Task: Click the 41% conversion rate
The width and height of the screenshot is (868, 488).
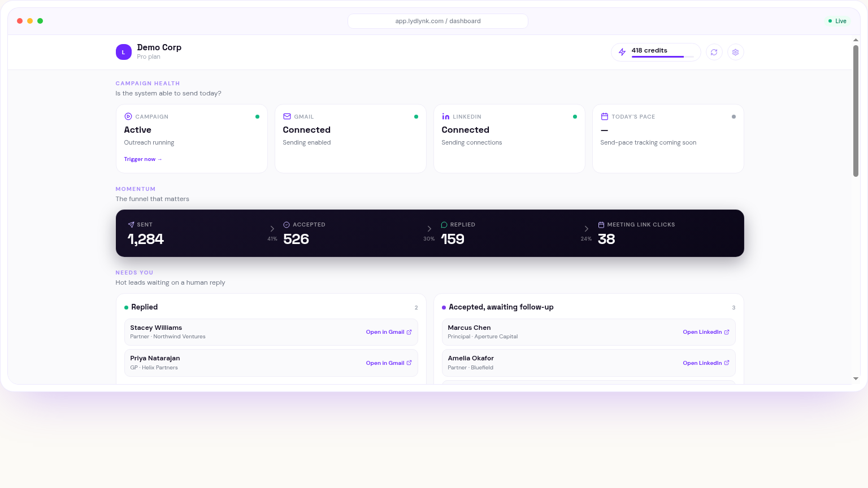Action: click(x=272, y=239)
